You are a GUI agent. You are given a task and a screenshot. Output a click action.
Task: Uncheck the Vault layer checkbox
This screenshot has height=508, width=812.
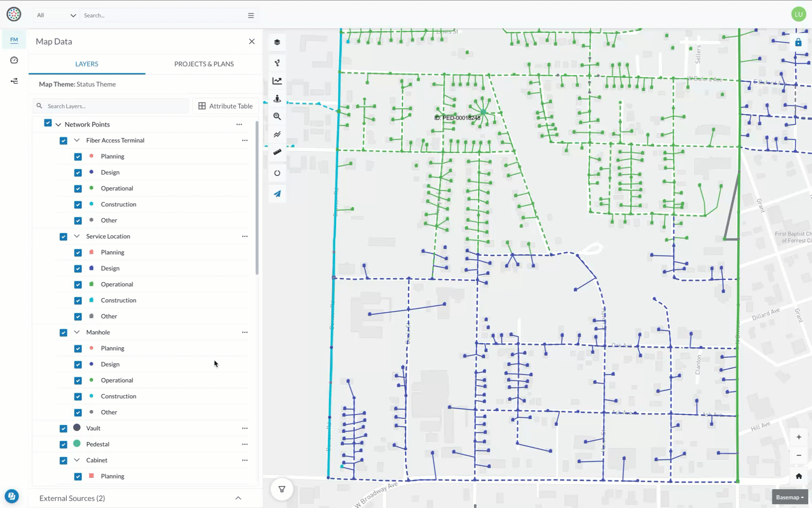(63, 429)
